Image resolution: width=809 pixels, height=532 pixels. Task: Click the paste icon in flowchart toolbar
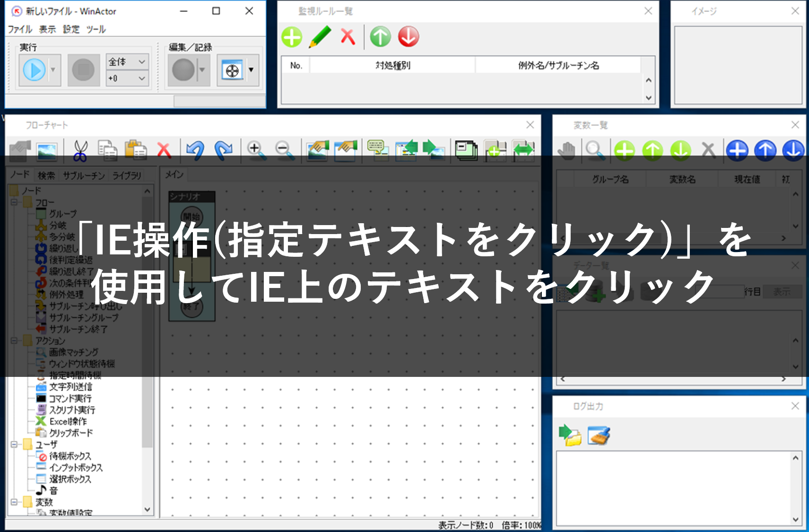(136, 149)
